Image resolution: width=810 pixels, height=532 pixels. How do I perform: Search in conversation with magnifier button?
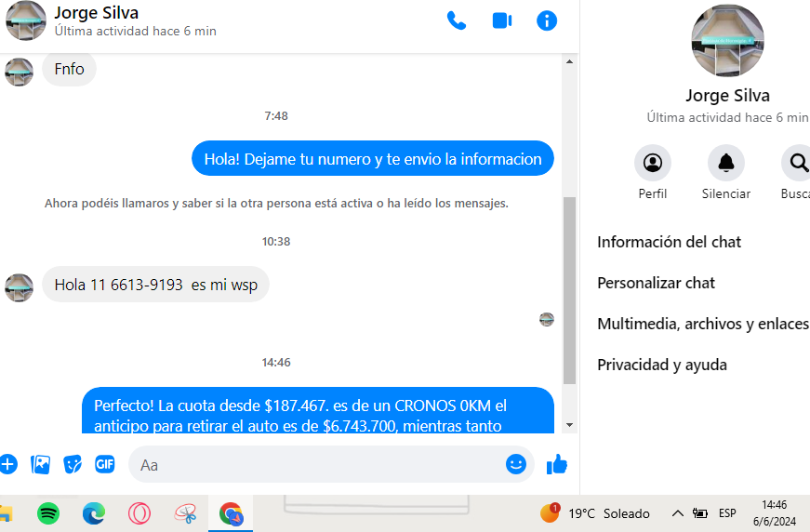point(799,163)
